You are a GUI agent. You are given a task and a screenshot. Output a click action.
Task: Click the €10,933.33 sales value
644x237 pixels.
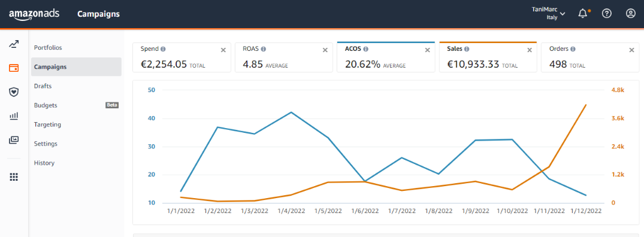(473, 64)
